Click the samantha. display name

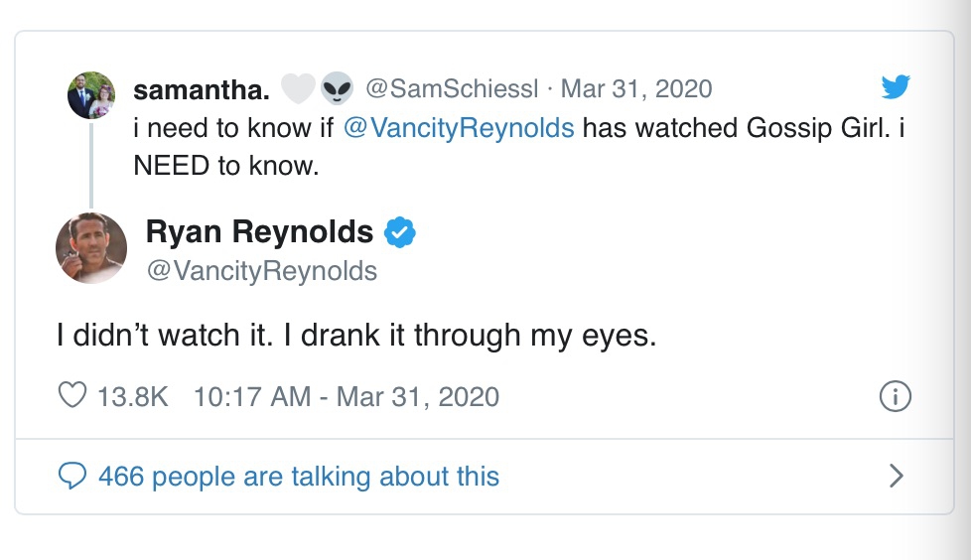(x=202, y=89)
